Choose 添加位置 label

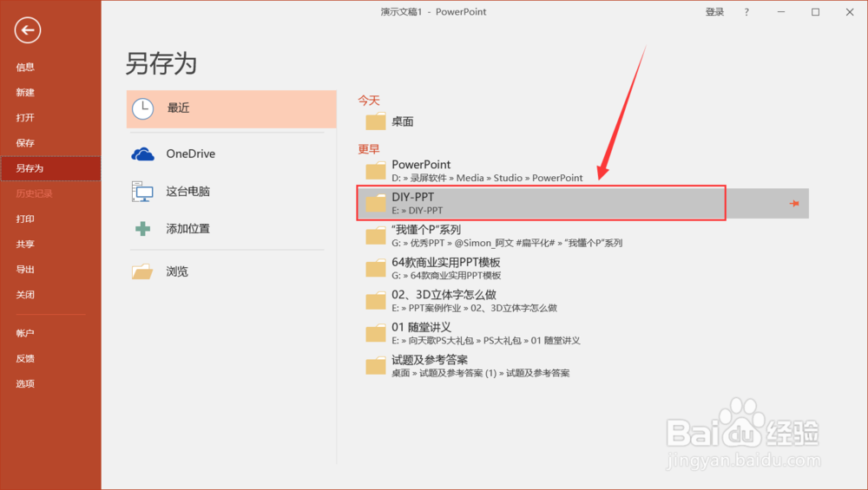[188, 228]
